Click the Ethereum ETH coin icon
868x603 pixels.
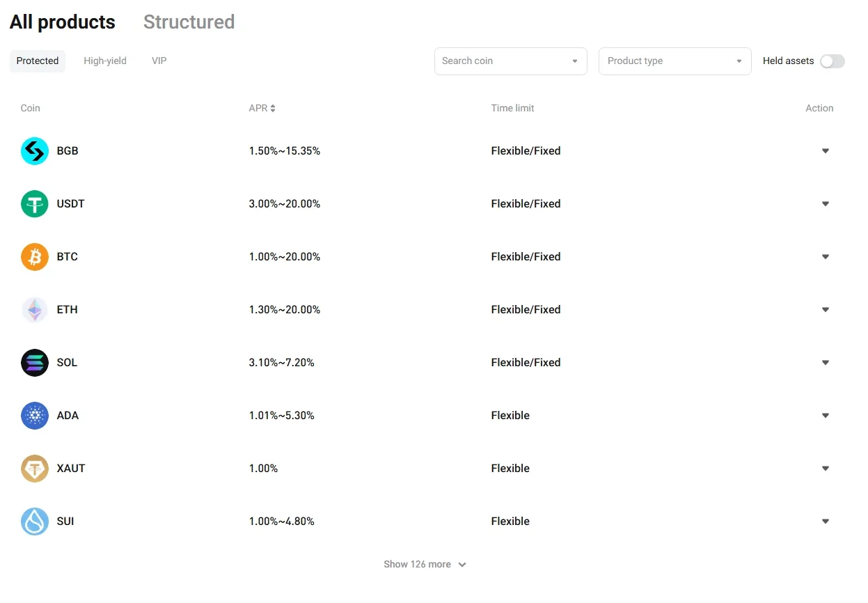tap(35, 310)
